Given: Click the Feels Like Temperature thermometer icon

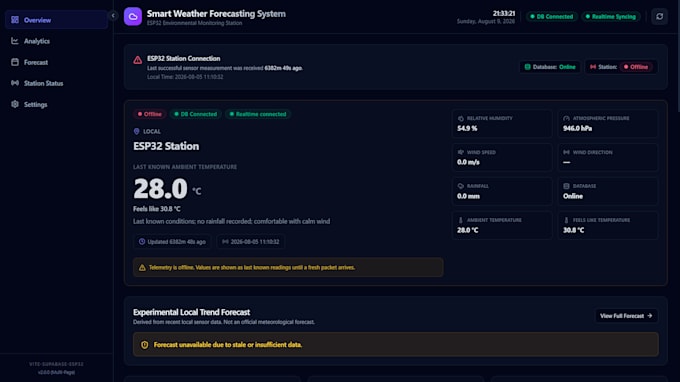Looking at the screenshot, I should tap(566, 220).
